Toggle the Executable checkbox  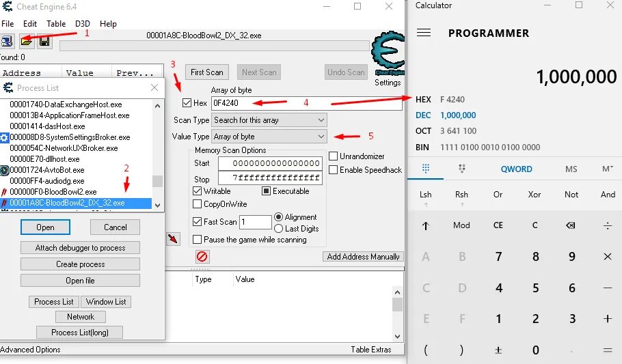(266, 191)
